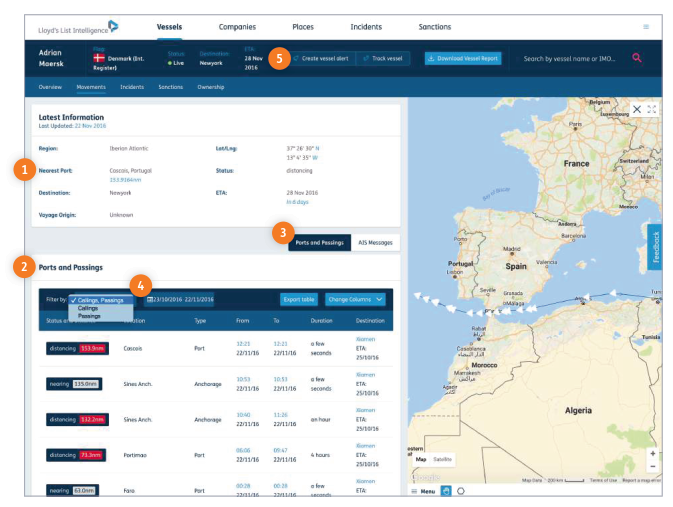Expand the Change Columns dropdown
Screen dimensions: 673x507
point(355,300)
